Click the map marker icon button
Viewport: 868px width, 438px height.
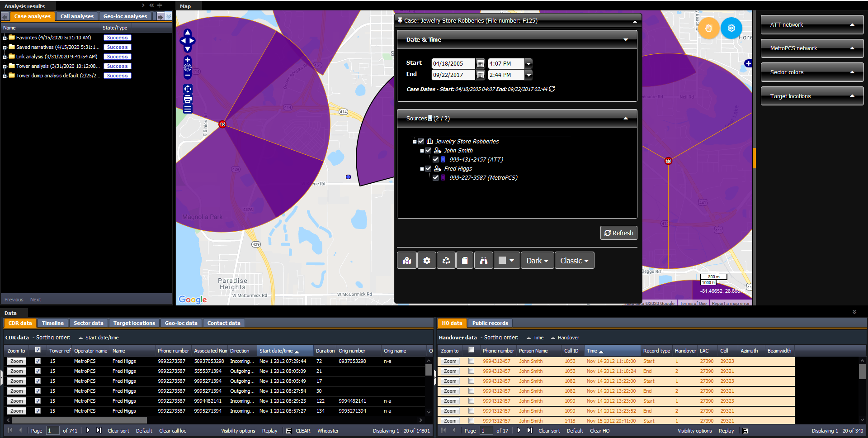click(x=407, y=261)
